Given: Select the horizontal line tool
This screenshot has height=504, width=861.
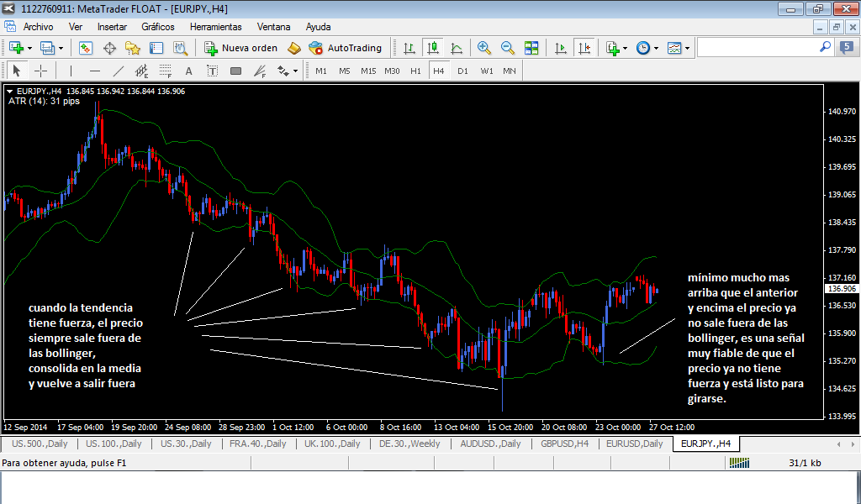Looking at the screenshot, I should tap(95, 71).
